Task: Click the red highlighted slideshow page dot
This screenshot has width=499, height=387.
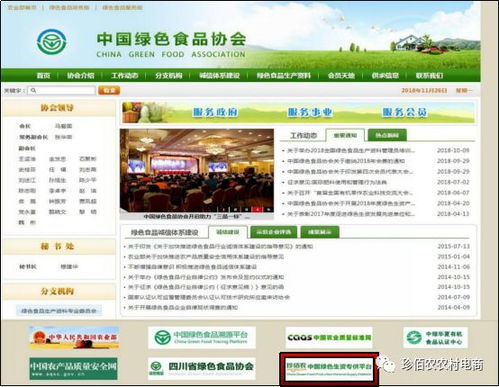Action: coord(257,209)
